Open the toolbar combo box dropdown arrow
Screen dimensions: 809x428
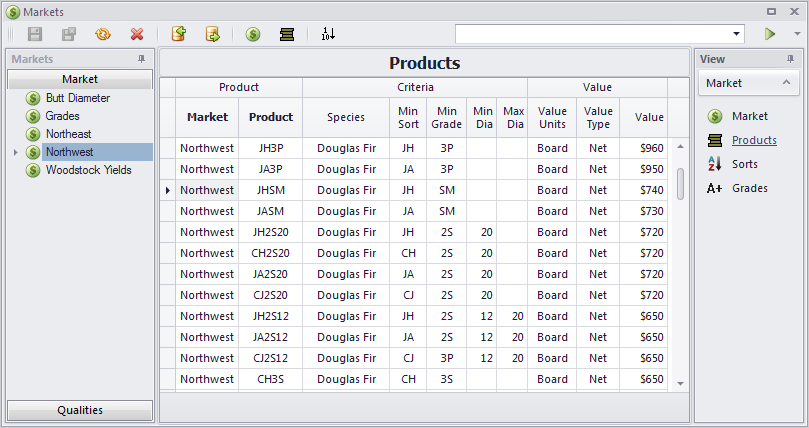click(736, 34)
